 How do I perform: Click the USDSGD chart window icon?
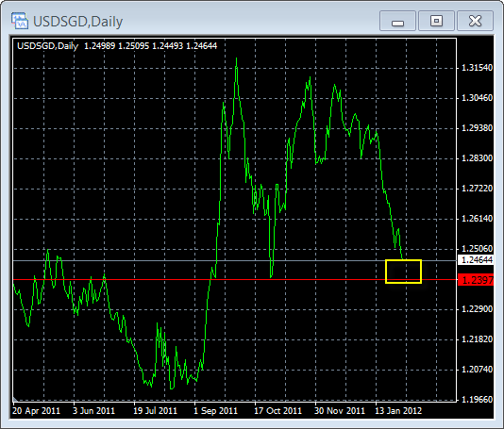tap(20, 21)
